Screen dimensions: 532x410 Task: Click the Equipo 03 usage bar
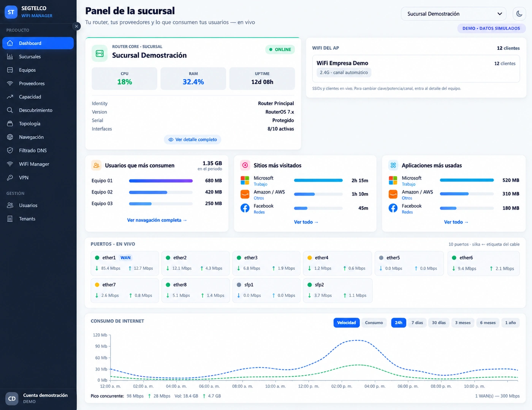tap(161, 203)
